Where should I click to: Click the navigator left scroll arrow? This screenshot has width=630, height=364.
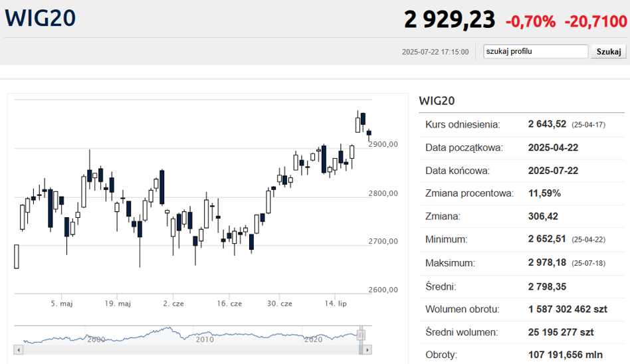tap(19, 349)
